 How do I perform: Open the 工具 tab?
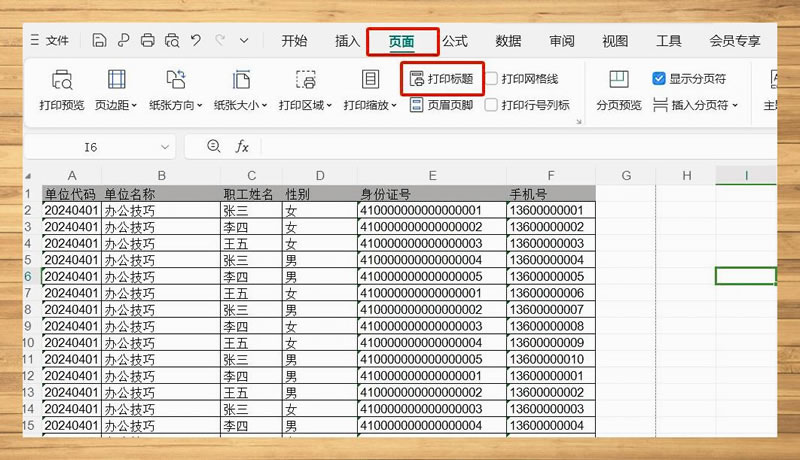[x=669, y=41]
